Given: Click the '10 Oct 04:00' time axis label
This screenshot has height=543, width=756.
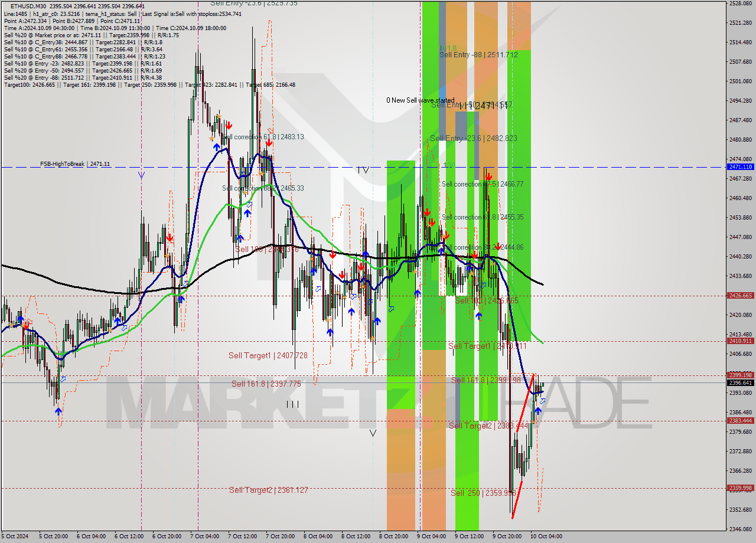Looking at the screenshot, I should pos(546,537).
